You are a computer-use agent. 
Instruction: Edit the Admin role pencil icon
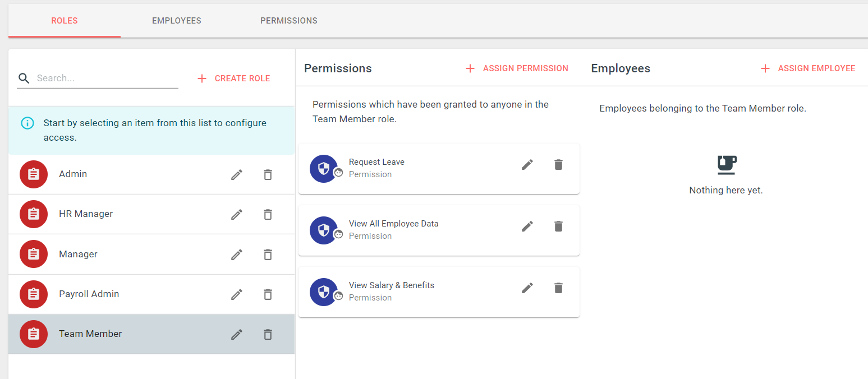click(x=237, y=175)
